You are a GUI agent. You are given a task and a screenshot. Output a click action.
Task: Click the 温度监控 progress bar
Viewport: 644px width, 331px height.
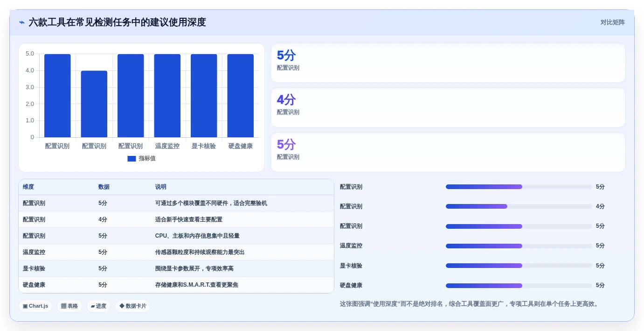click(519, 246)
